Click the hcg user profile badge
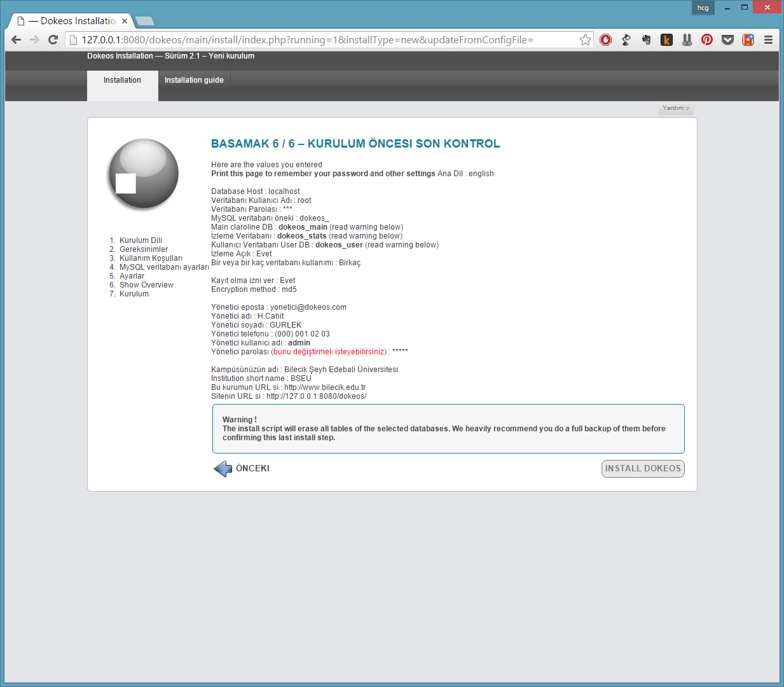Screen dimensions: 784x687 pyautogui.click(x=703, y=8)
